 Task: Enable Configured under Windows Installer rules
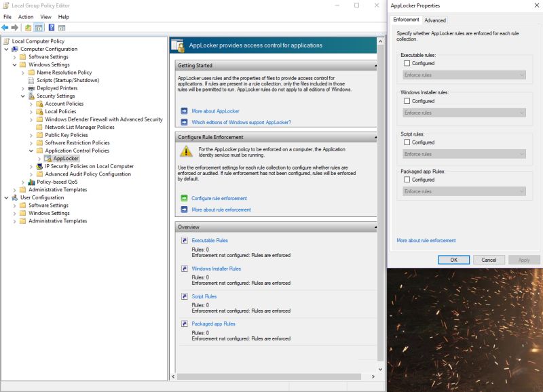click(407, 102)
